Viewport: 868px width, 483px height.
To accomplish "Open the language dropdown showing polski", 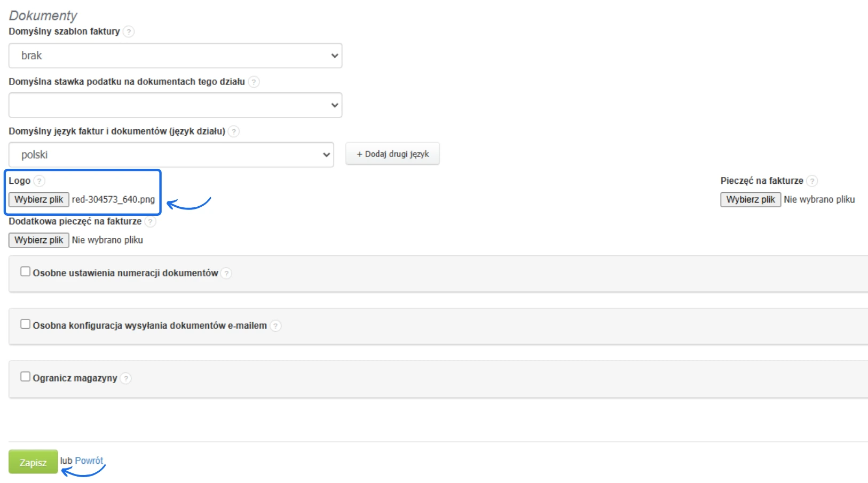I will [171, 155].
